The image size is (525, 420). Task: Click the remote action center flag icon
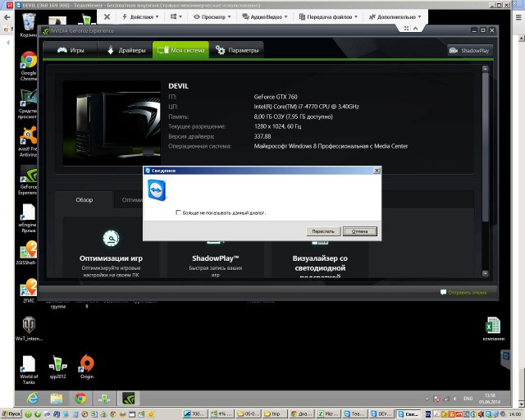pos(436,399)
